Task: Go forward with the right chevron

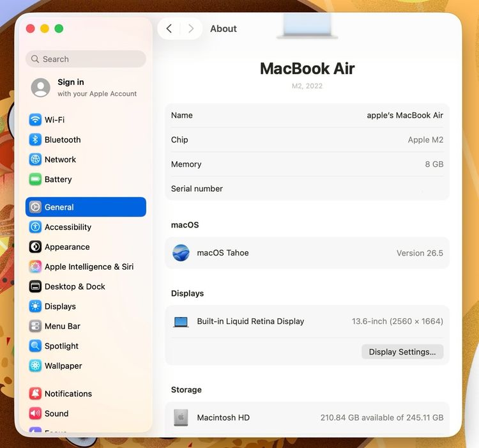Action: click(x=191, y=29)
